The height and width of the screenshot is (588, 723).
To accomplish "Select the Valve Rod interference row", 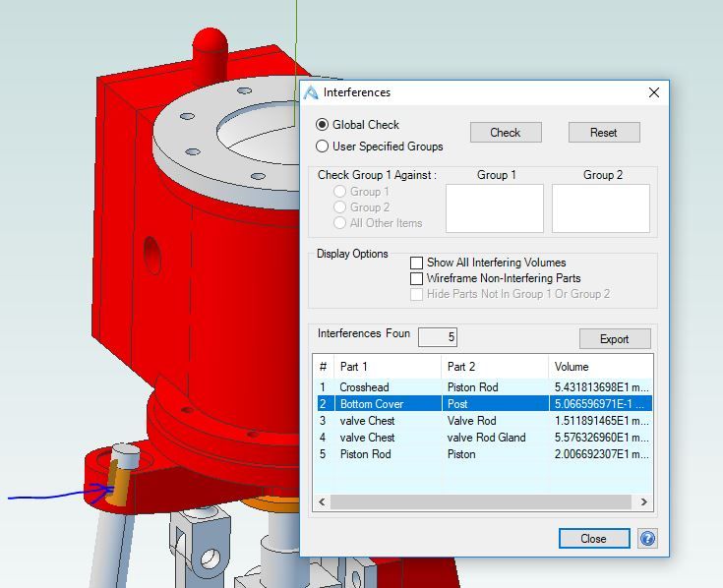I will click(x=483, y=421).
